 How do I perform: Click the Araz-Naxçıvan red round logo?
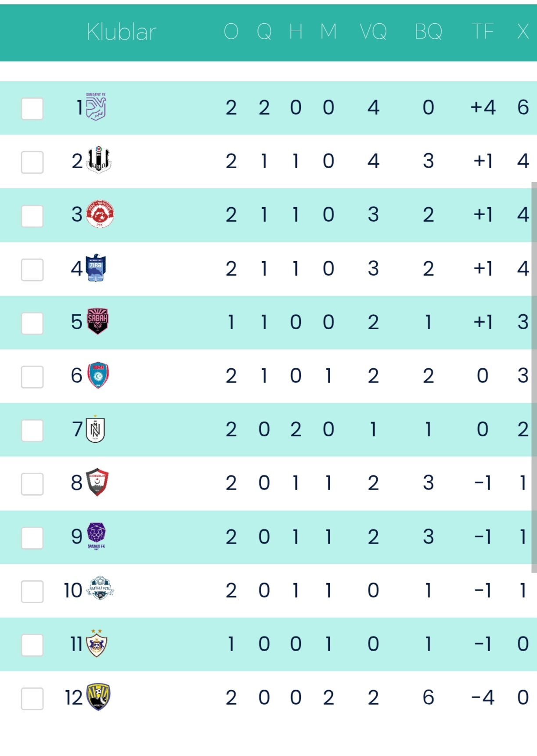100,214
